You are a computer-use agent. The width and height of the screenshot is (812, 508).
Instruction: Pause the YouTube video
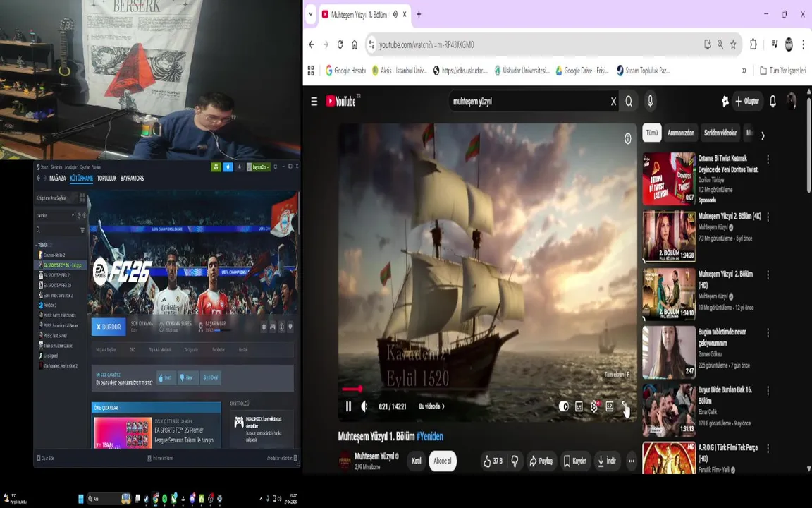pos(348,406)
